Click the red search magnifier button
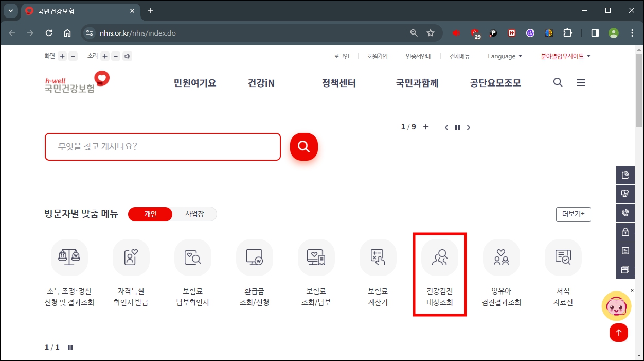Screen dimensions: 644x361 304,147
